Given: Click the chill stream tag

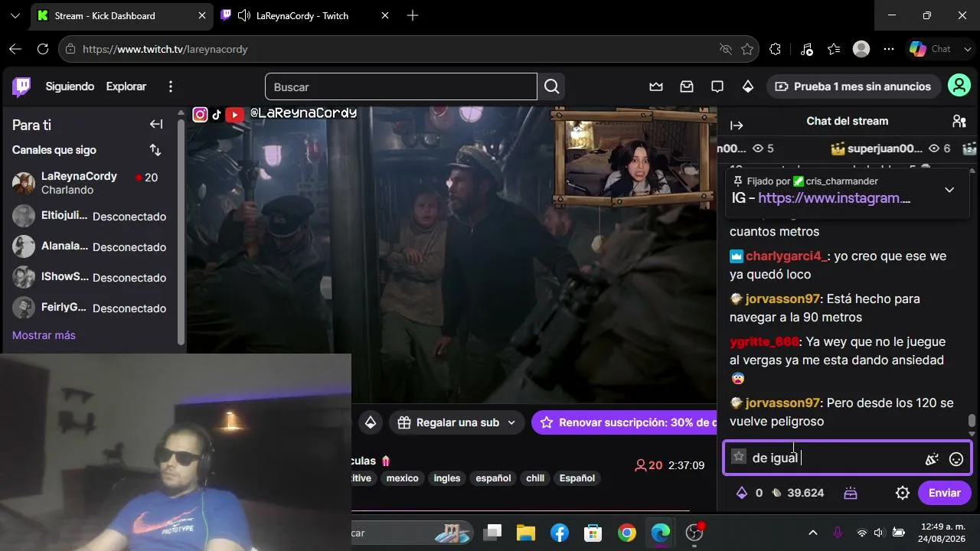Looking at the screenshot, I should point(535,478).
